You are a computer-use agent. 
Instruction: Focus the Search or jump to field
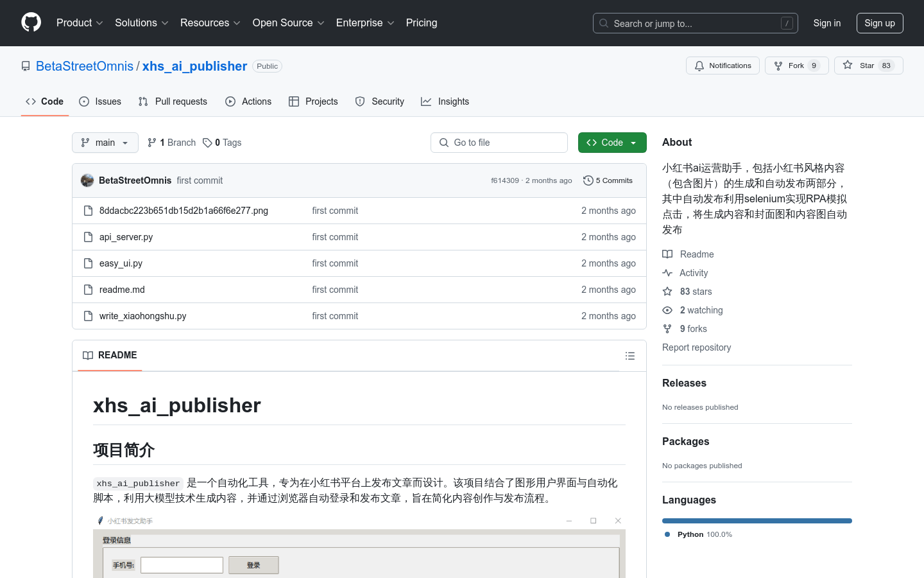click(696, 23)
